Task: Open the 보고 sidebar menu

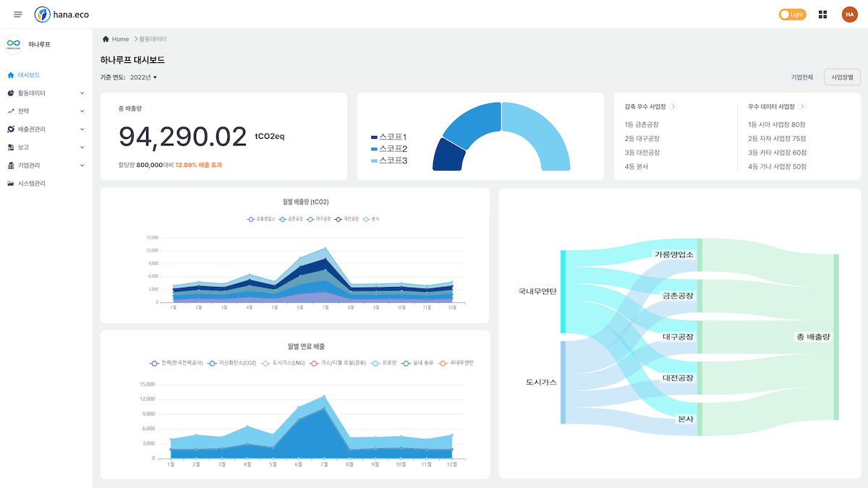Action: pos(23,147)
